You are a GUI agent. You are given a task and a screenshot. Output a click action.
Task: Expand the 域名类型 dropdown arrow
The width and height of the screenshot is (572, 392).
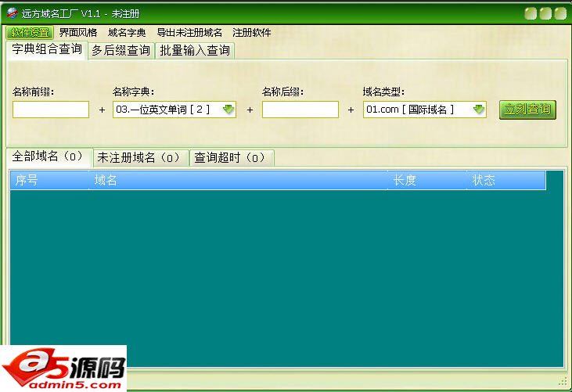(x=478, y=109)
